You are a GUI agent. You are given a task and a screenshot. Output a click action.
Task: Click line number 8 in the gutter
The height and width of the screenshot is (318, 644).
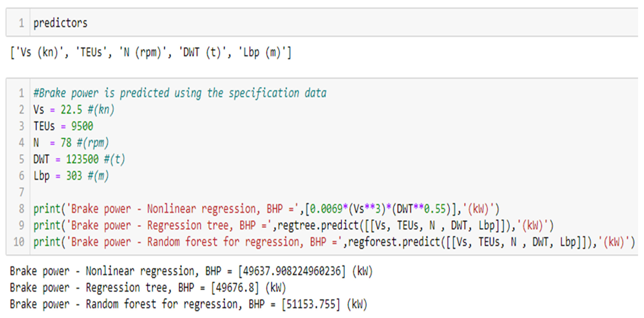[22, 209]
